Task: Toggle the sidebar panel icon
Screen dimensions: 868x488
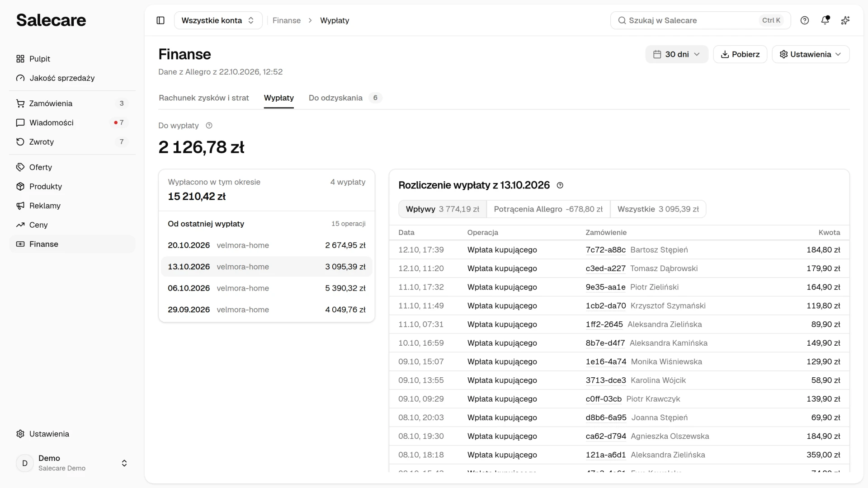Action: [x=160, y=20]
